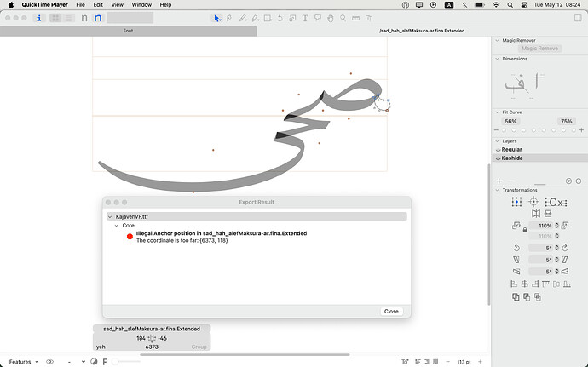Select the Zoom magnifier tool
The width and height of the screenshot is (588, 367).
click(343, 18)
